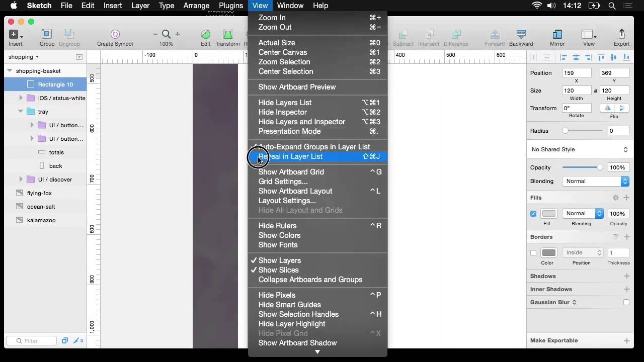
Task: Open Spotlight search in the menu bar
Action: pyautogui.click(x=612, y=6)
